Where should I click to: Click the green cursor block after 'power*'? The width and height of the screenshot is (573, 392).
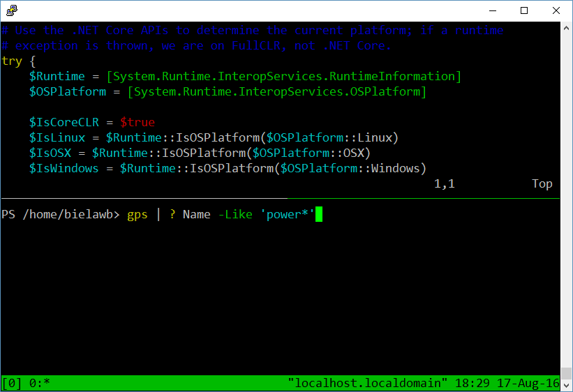pyautogui.click(x=319, y=215)
